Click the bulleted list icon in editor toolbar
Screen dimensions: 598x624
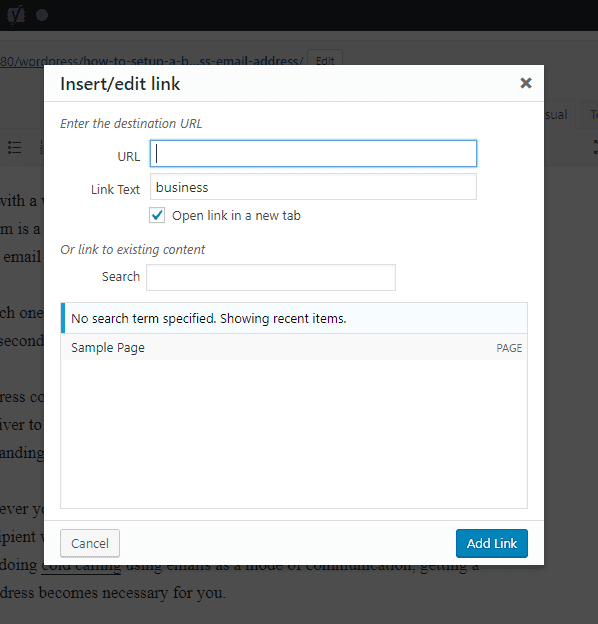15,147
